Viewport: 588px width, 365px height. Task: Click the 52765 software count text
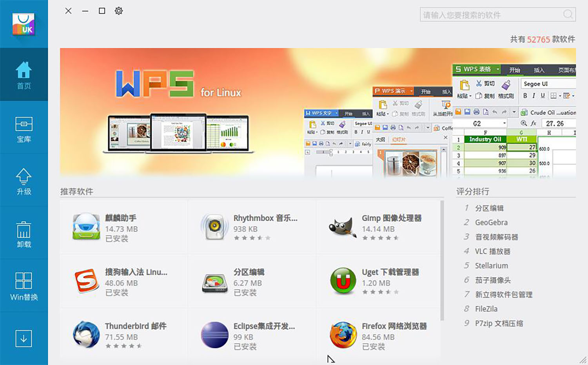[x=538, y=39]
